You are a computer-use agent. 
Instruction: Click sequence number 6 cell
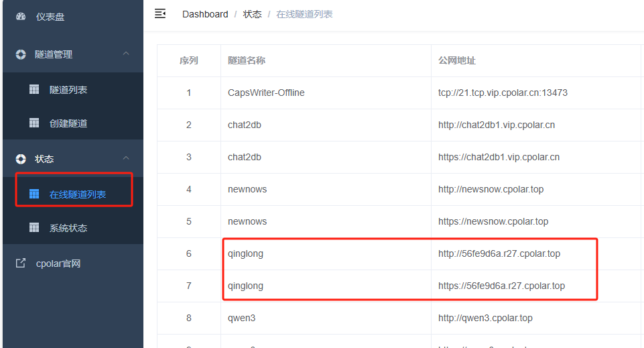point(188,254)
